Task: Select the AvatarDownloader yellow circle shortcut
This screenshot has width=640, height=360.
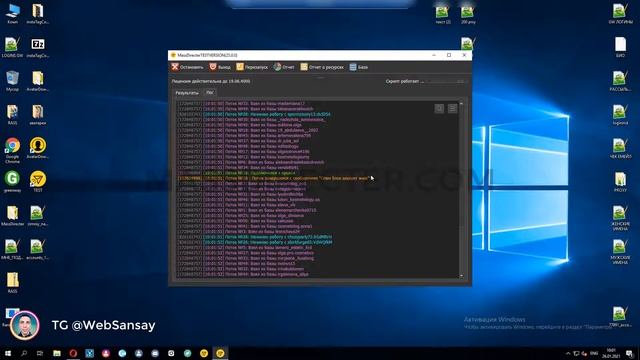Action: [38, 148]
